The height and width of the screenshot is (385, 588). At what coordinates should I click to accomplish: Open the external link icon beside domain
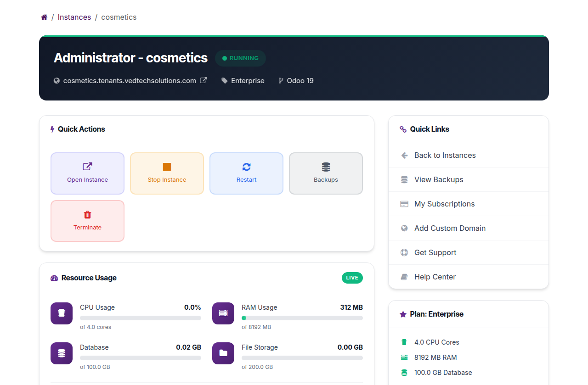click(x=204, y=80)
